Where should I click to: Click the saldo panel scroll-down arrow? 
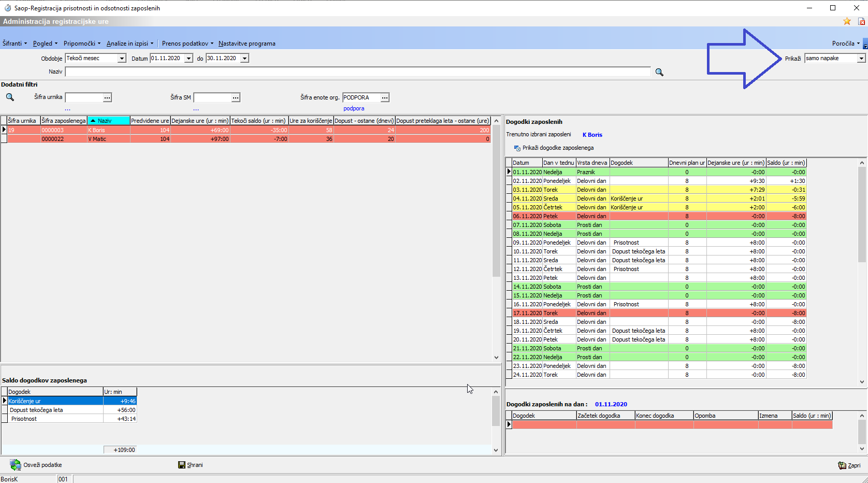click(496, 450)
